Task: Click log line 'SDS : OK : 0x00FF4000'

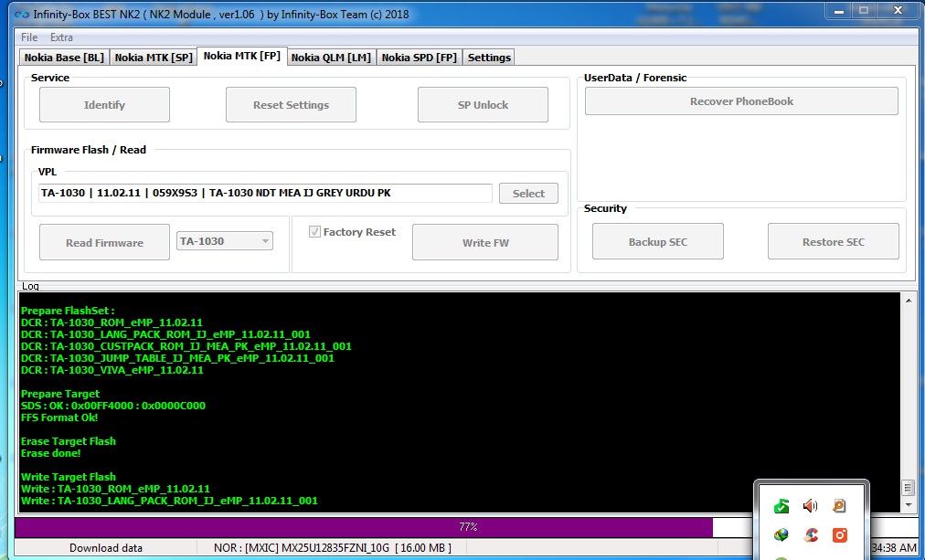Action: point(113,406)
